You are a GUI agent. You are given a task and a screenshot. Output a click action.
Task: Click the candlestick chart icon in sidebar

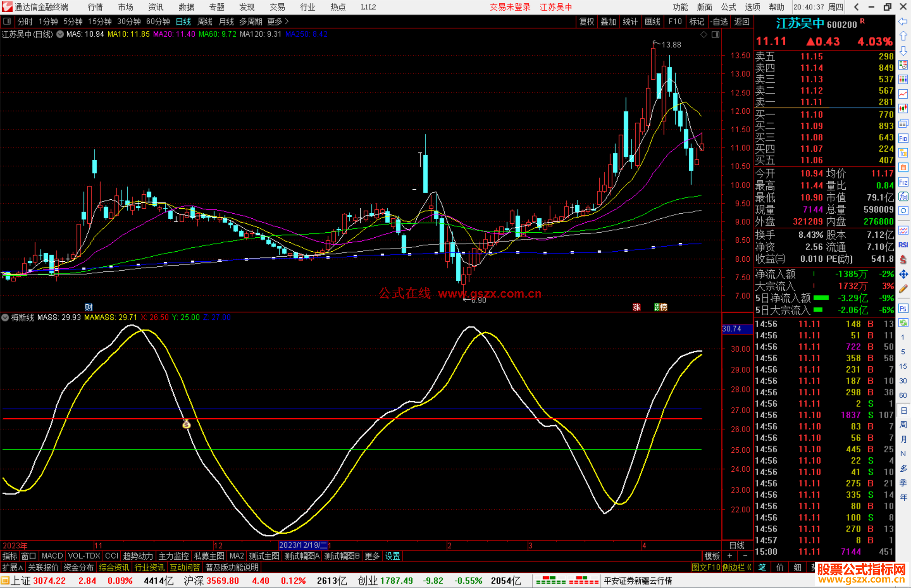903,109
